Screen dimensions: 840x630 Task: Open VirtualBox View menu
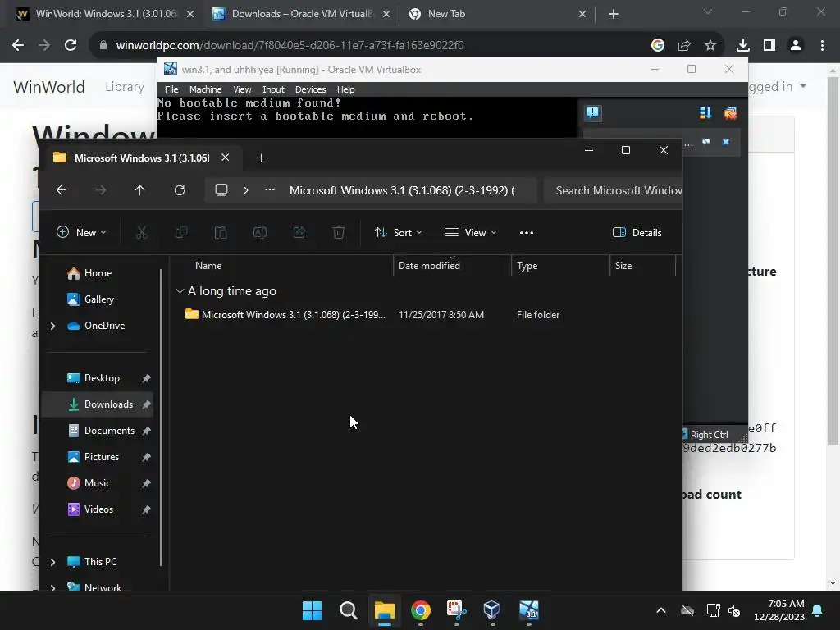pos(242,89)
